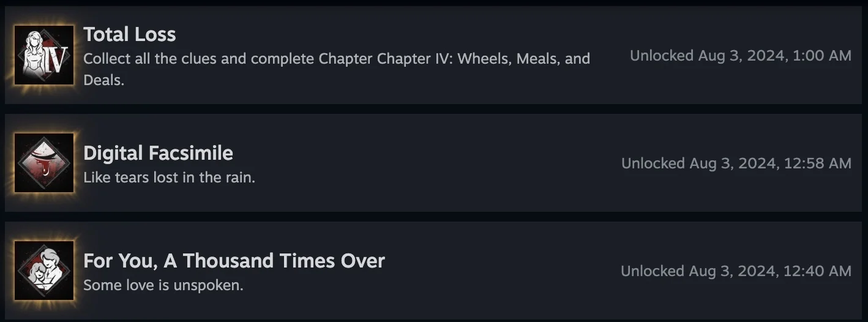
Task: Click the 12:40 AM unlock timestamp
Action: pyautogui.click(x=736, y=271)
